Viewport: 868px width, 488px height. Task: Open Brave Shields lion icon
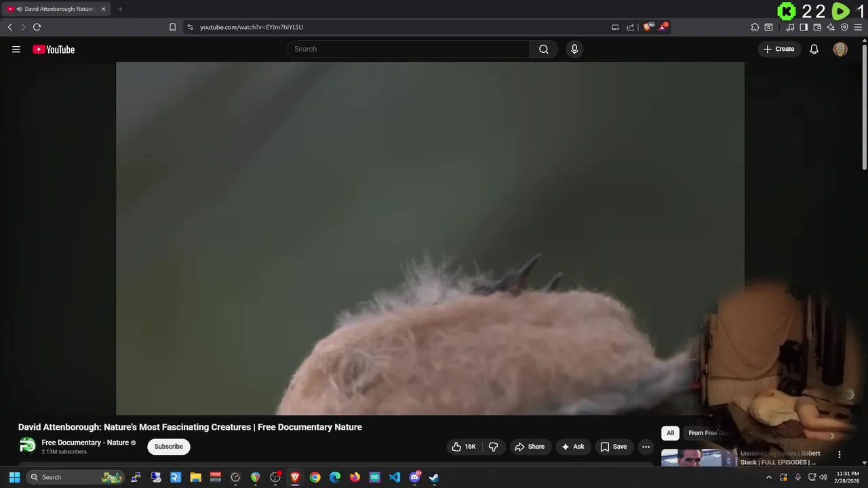[648, 27]
